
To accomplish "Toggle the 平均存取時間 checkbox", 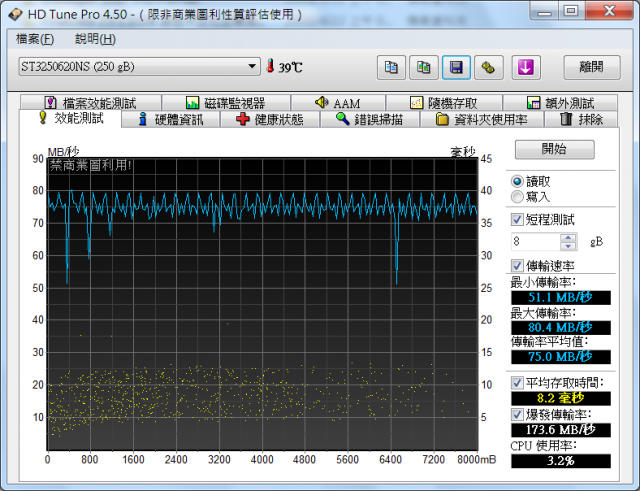I will click(517, 383).
